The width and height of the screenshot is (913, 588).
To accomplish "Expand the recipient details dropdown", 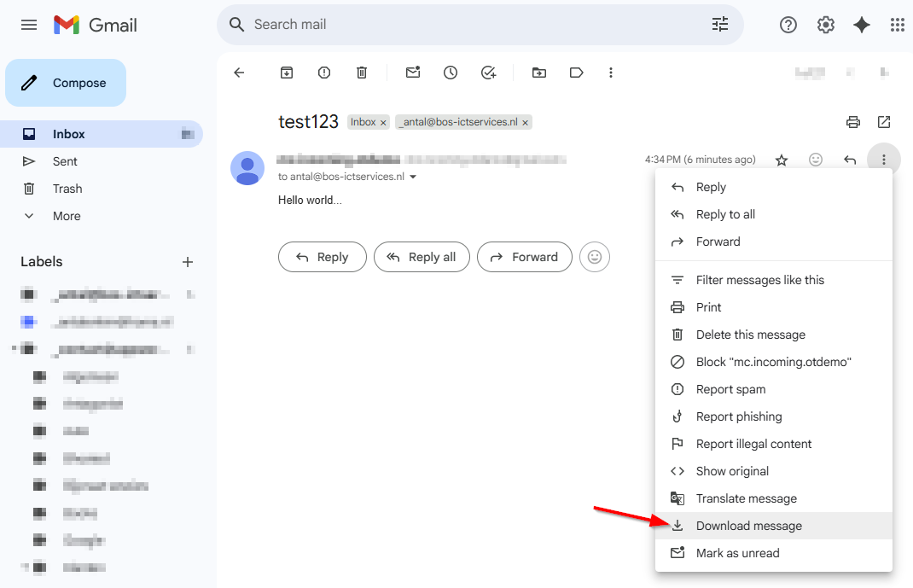I will (413, 177).
